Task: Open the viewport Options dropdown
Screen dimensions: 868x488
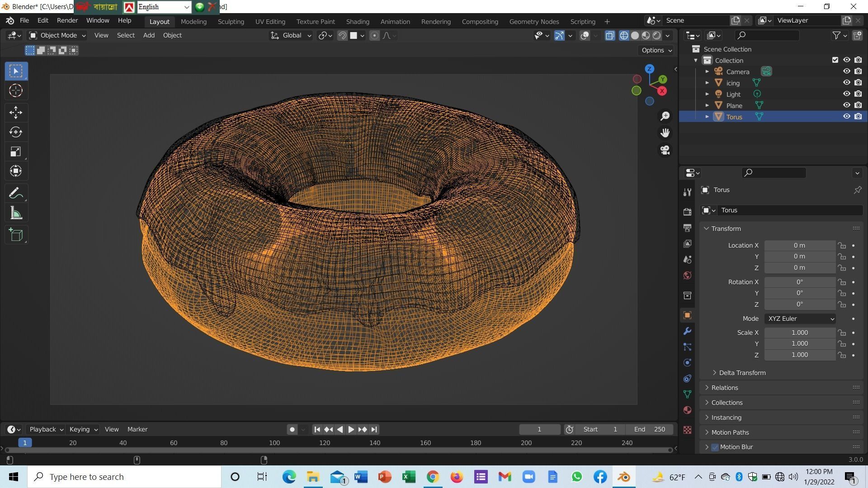Action: coord(656,50)
